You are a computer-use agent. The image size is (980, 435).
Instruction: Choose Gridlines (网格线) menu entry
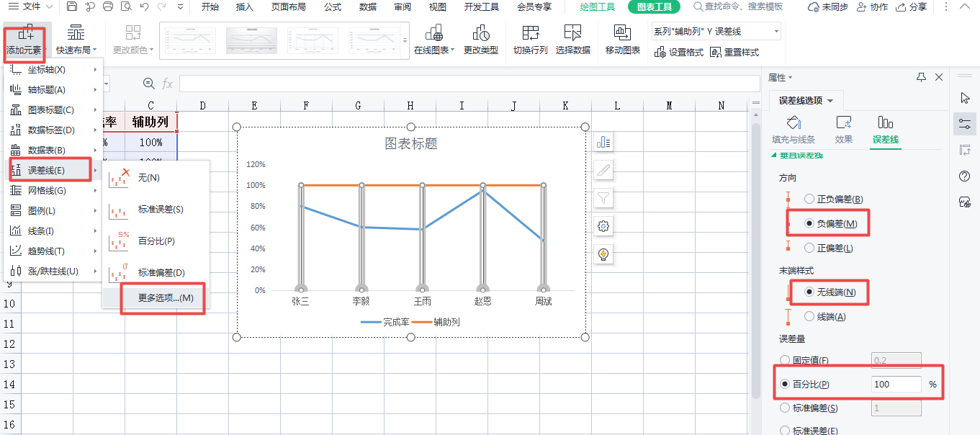point(53,191)
